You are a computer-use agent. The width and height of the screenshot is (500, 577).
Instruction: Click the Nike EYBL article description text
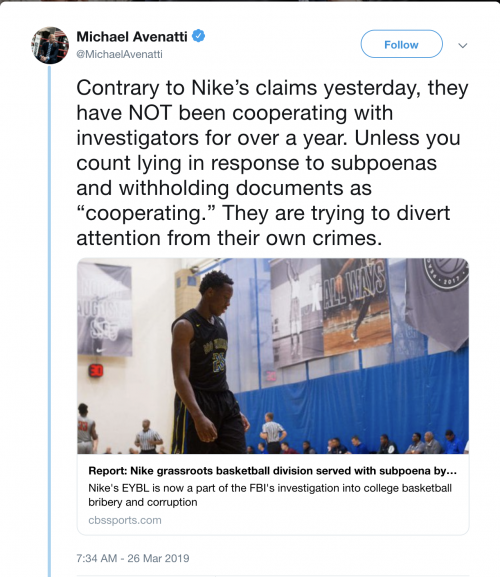click(270, 495)
